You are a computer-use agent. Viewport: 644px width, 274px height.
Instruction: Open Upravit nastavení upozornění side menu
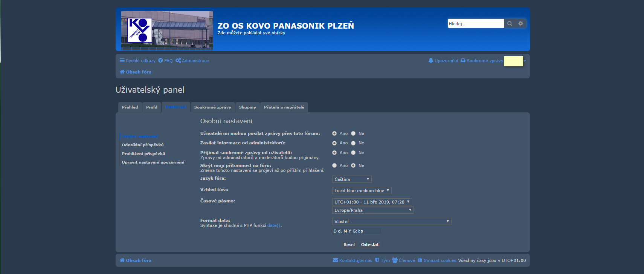153,162
